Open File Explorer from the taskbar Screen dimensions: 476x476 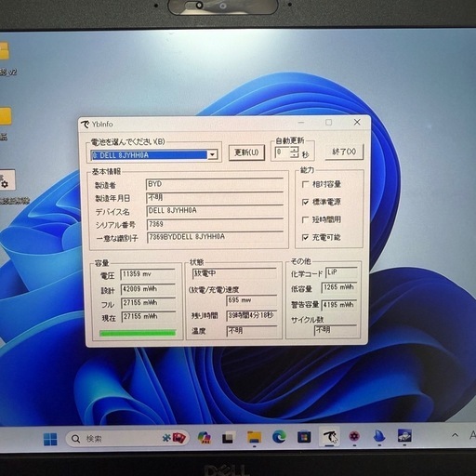254,437
